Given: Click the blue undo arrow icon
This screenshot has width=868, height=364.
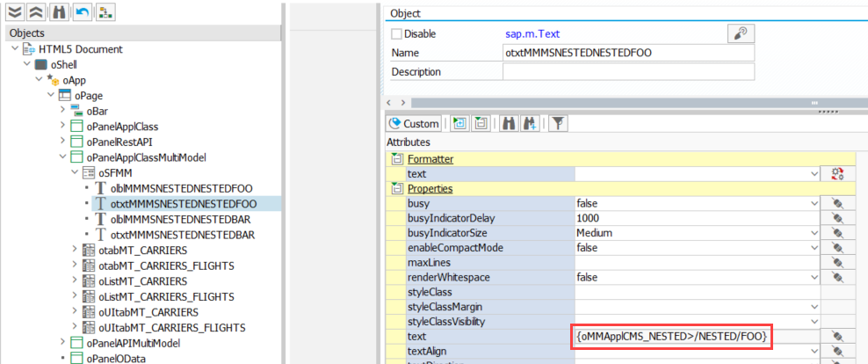Looking at the screenshot, I should pos(81,11).
